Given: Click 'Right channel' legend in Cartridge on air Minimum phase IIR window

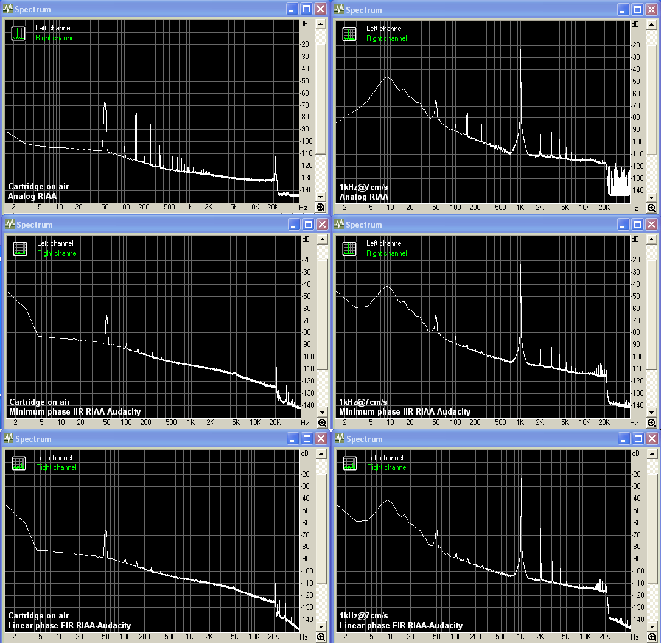Looking at the screenshot, I should tap(57, 253).
